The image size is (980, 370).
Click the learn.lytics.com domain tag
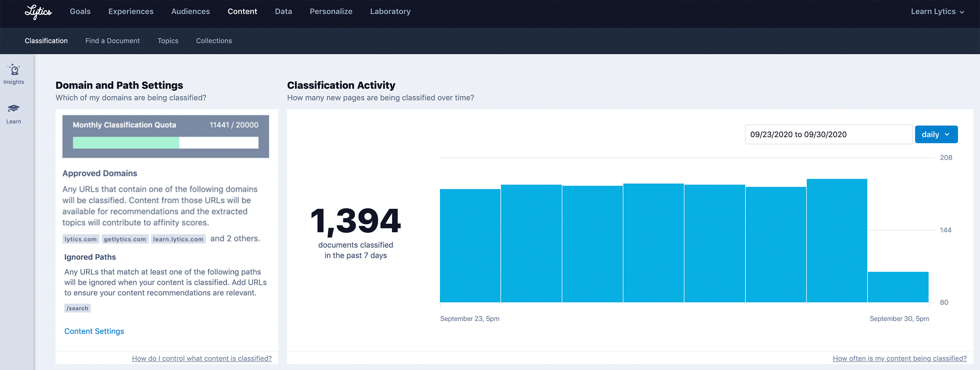(x=178, y=239)
